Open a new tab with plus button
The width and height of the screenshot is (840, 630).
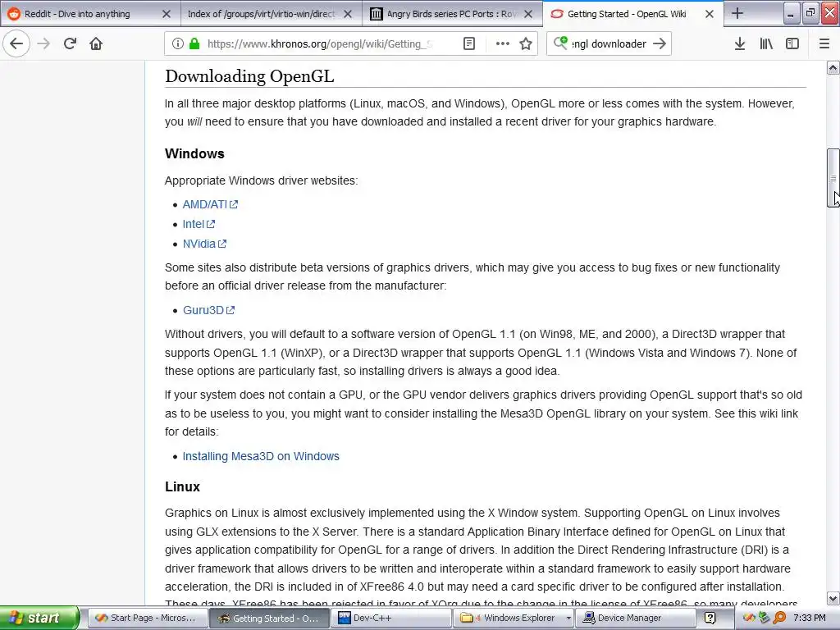[737, 13]
